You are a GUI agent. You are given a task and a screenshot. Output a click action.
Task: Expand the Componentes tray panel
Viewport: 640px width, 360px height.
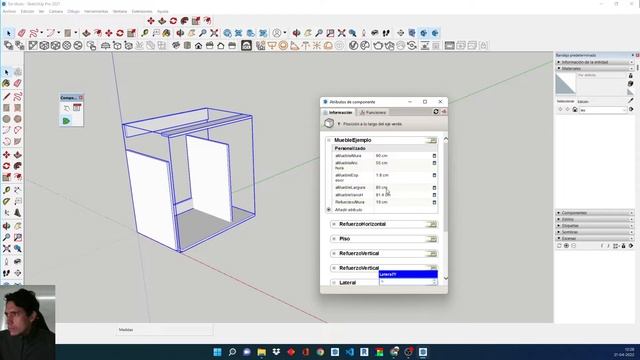(x=595, y=213)
